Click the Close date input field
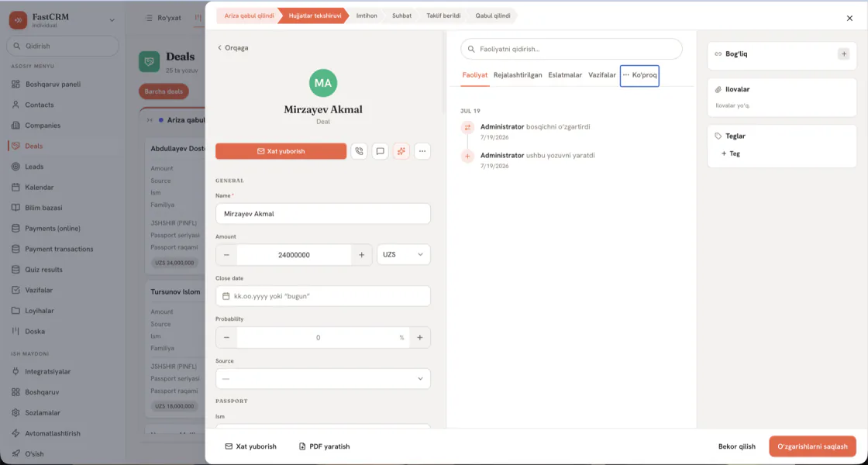The height and width of the screenshot is (465, 868). click(322, 296)
